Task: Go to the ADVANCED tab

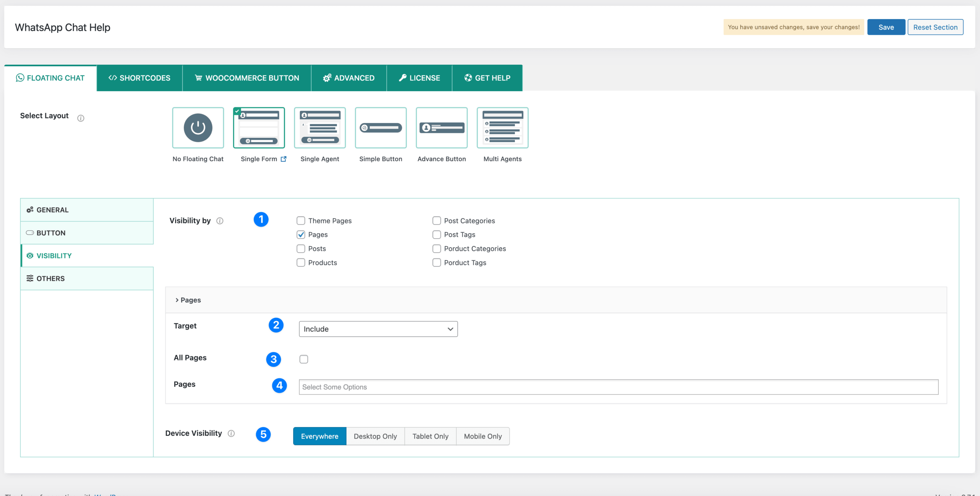Action: tap(349, 78)
